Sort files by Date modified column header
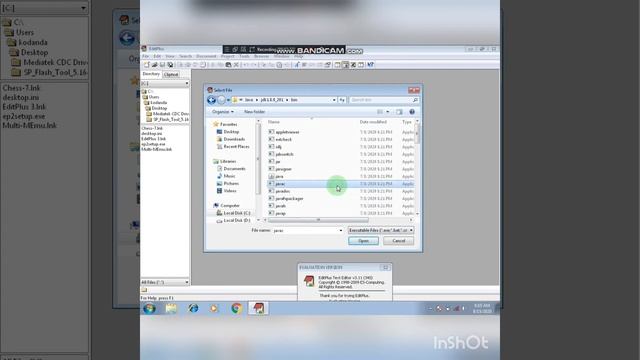This screenshot has width=640, height=360. click(x=373, y=122)
